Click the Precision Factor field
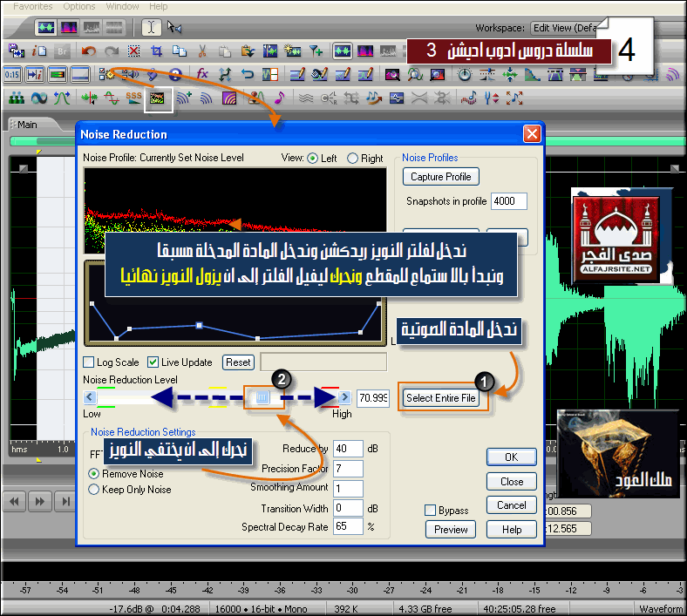Screen dimensions: 687x616 click(348, 469)
